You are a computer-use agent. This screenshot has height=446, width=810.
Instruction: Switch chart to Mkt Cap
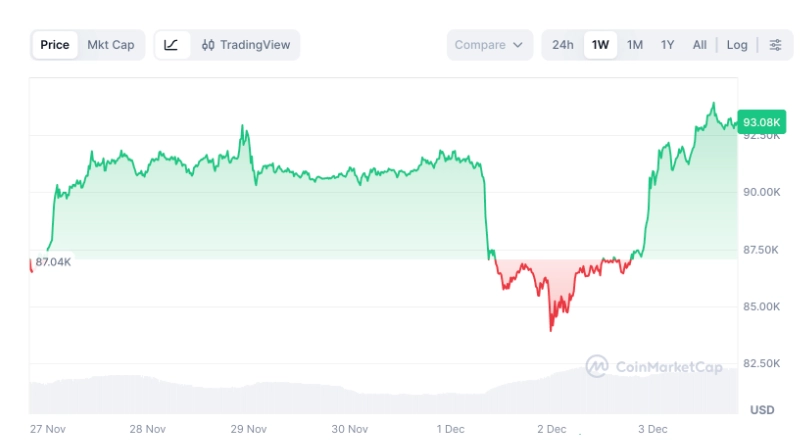coord(110,45)
